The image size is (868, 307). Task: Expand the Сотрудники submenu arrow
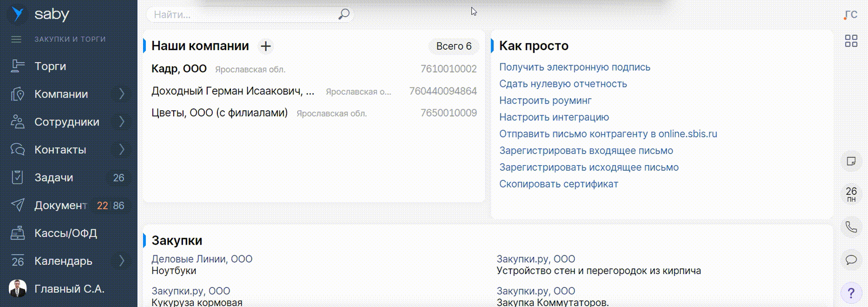(121, 122)
